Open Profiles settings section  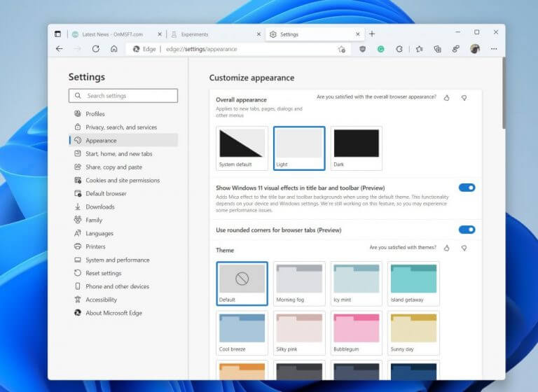[123, 114]
